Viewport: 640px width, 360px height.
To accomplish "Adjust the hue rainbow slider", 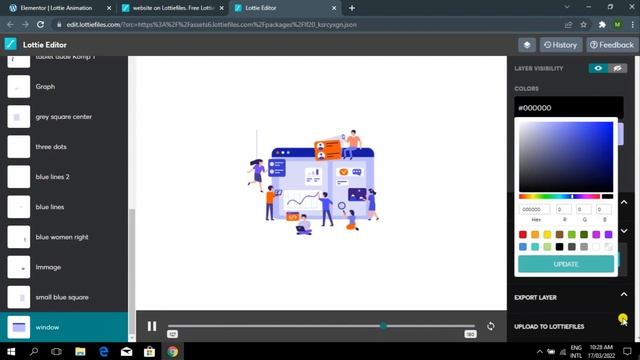I will (559, 196).
